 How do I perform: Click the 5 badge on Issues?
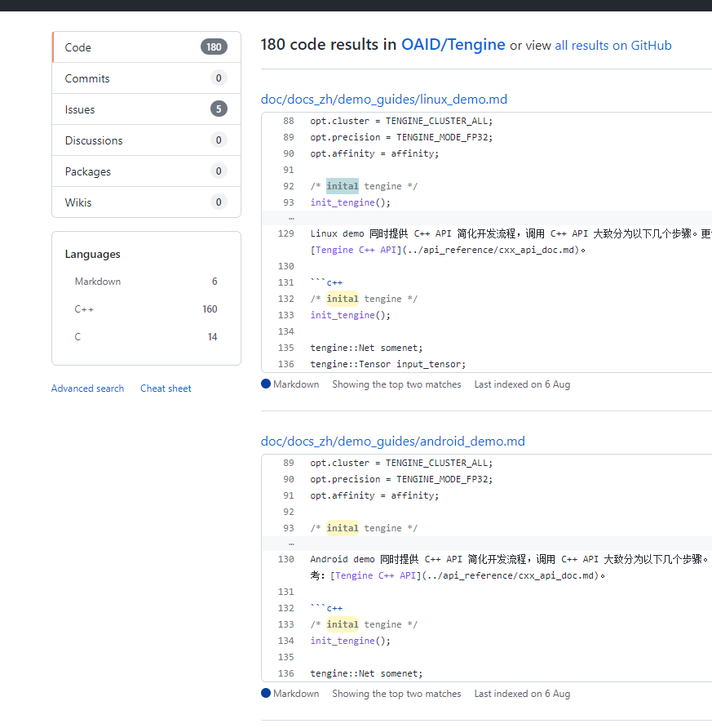point(219,109)
